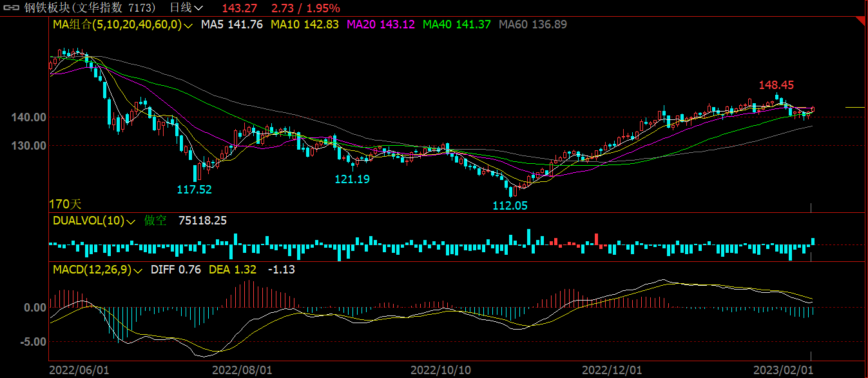Screen dimensions: 868x378
Task: Click the DUALVOL value 75118.25
Action: coord(202,221)
